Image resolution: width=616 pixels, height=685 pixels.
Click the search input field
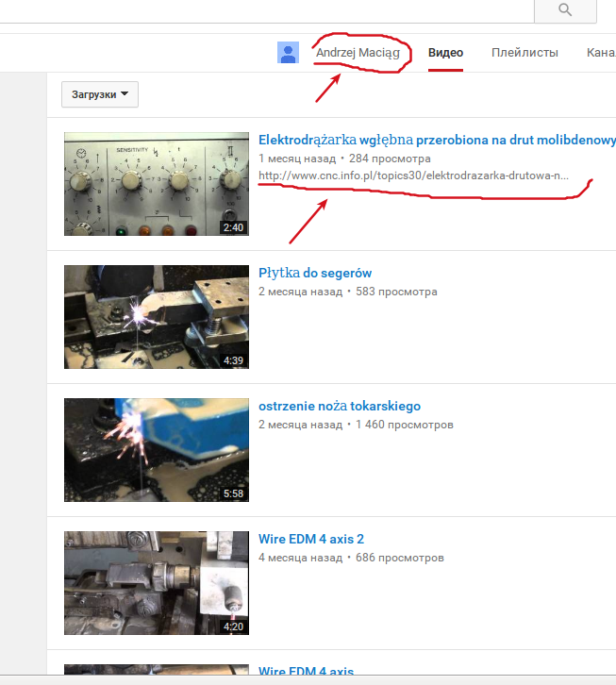coord(267,11)
